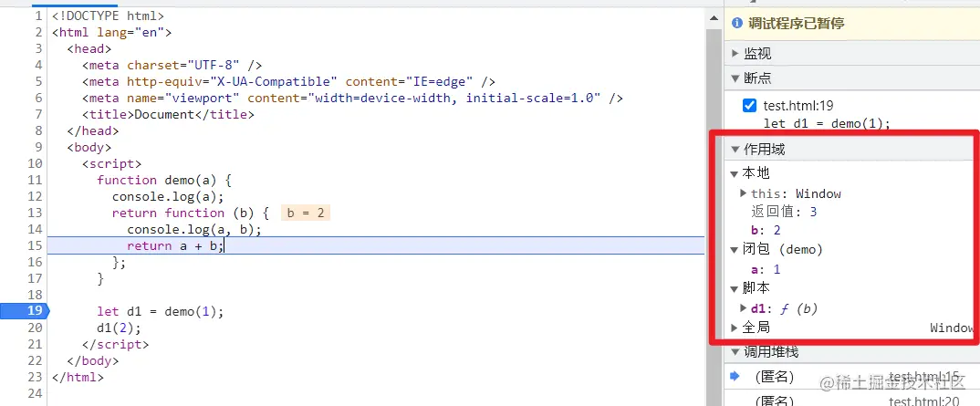Collapse the 脚本 scope group
The width and height of the screenshot is (980, 406).
[735, 288]
